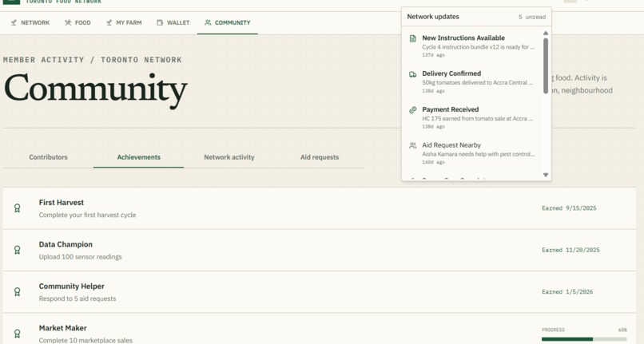Click '50kg tomatoes delivered' description

click(478, 82)
